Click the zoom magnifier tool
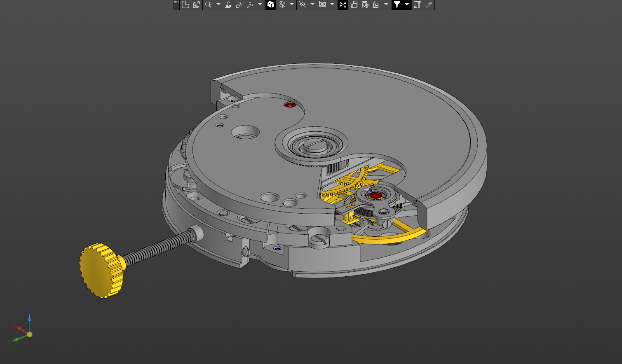 pos(209,5)
